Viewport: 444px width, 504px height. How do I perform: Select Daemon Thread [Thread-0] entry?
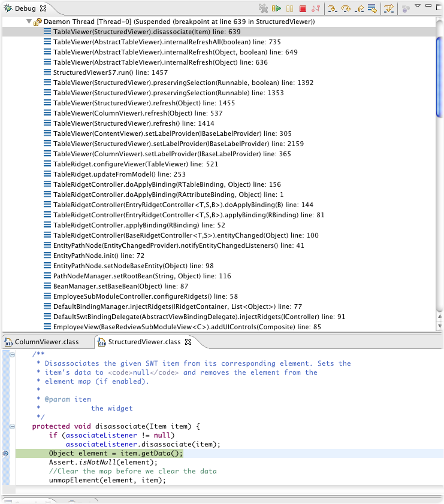pos(179,22)
